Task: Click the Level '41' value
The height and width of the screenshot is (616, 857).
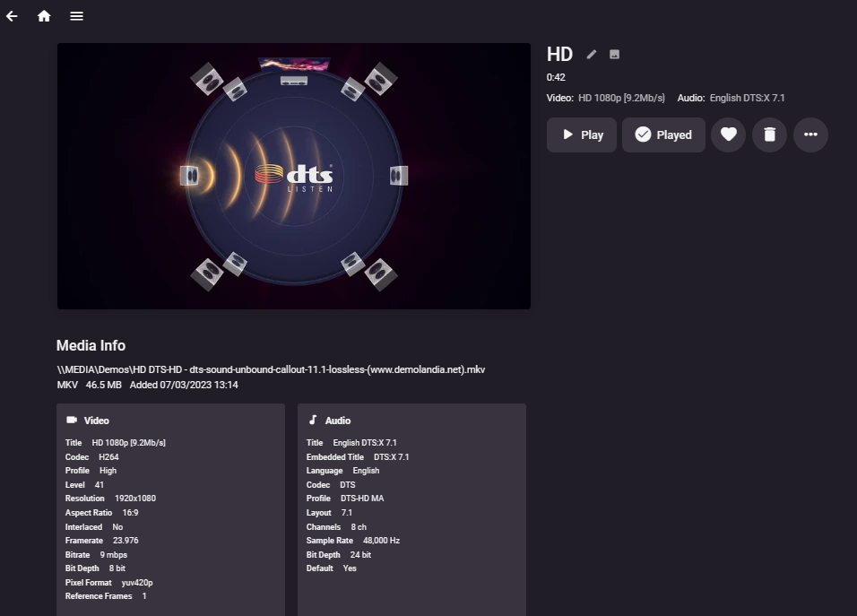Action: tap(99, 485)
